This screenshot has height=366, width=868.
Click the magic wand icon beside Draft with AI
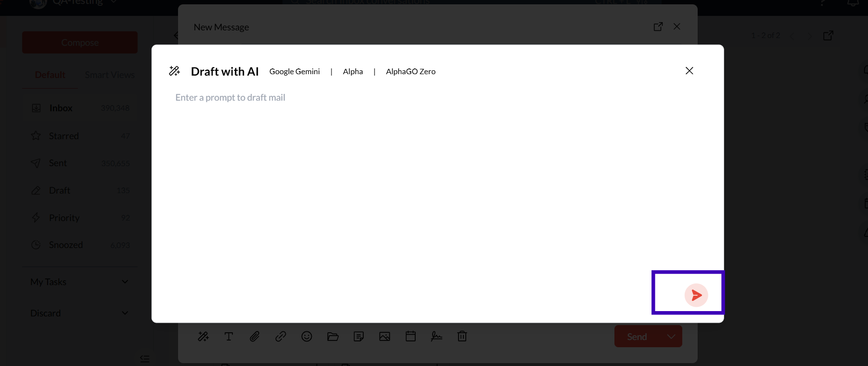click(x=174, y=71)
